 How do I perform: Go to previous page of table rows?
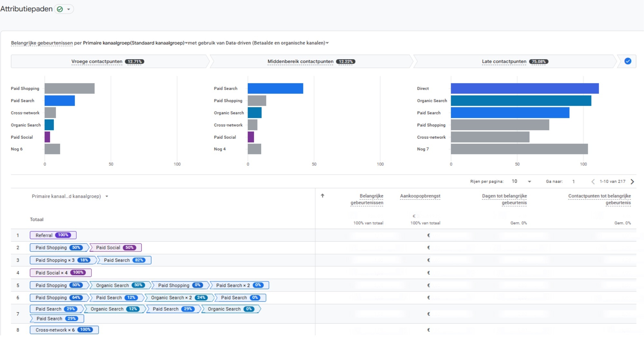pyautogui.click(x=593, y=181)
